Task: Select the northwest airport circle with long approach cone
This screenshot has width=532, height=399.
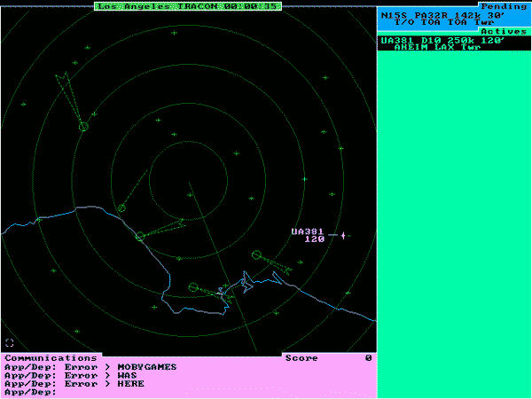Action: [x=83, y=127]
